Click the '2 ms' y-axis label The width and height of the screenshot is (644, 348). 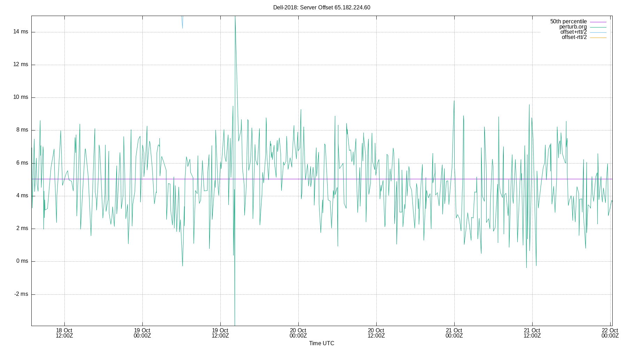pos(22,228)
